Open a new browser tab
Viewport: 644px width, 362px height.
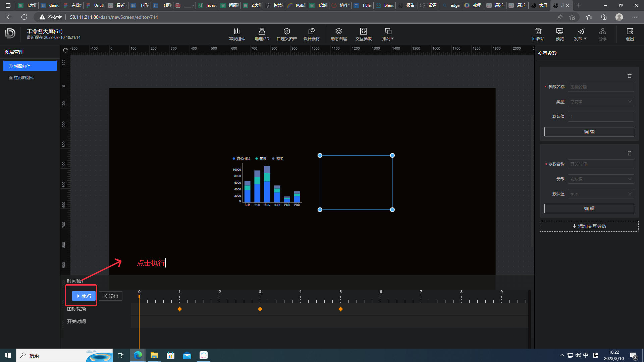579,5
